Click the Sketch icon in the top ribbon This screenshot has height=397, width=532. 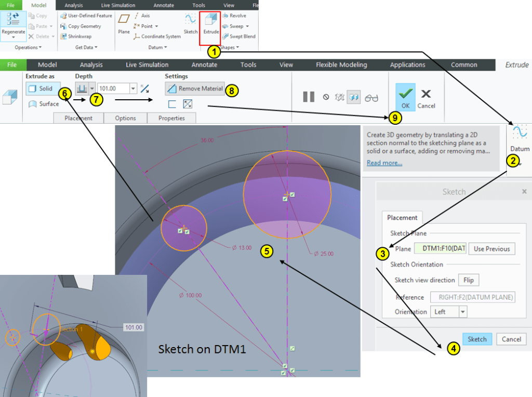[x=191, y=24]
